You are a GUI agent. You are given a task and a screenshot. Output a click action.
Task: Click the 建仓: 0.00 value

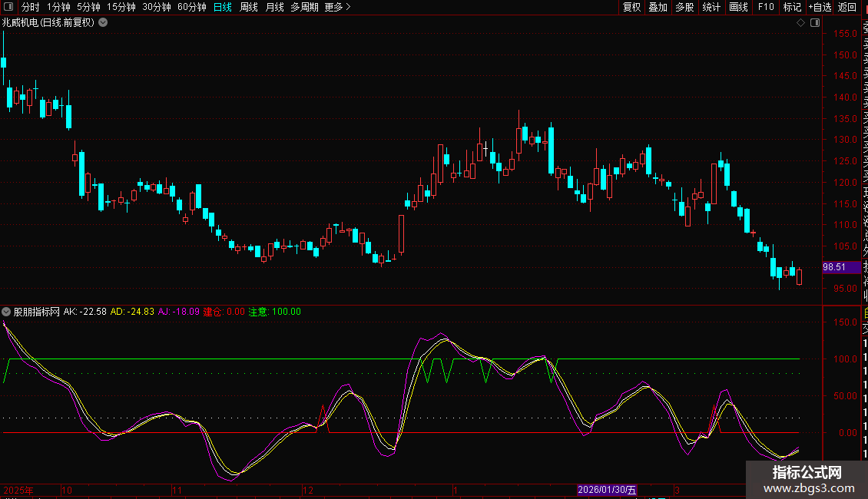(224, 312)
